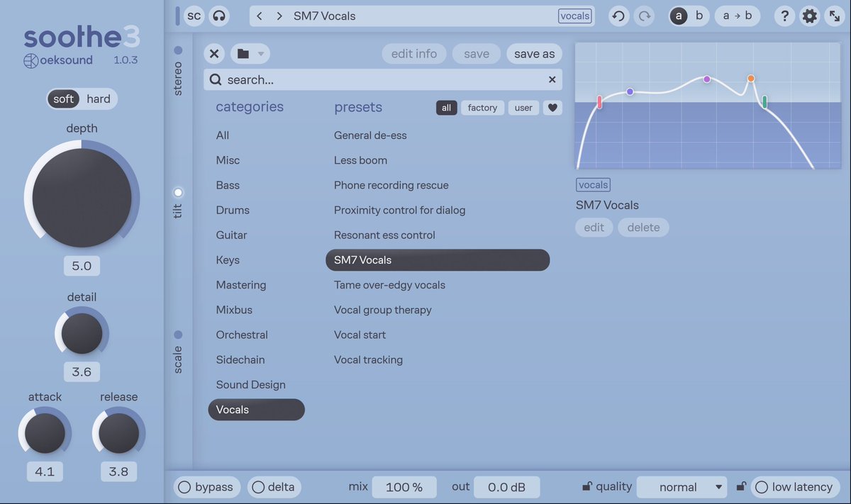
Task: Open the help question mark
Action: [x=784, y=16]
